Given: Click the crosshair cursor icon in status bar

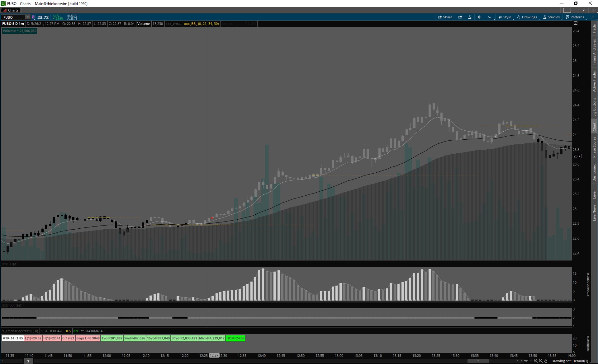Looking at the screenshot, I should (x=531, y=361).
